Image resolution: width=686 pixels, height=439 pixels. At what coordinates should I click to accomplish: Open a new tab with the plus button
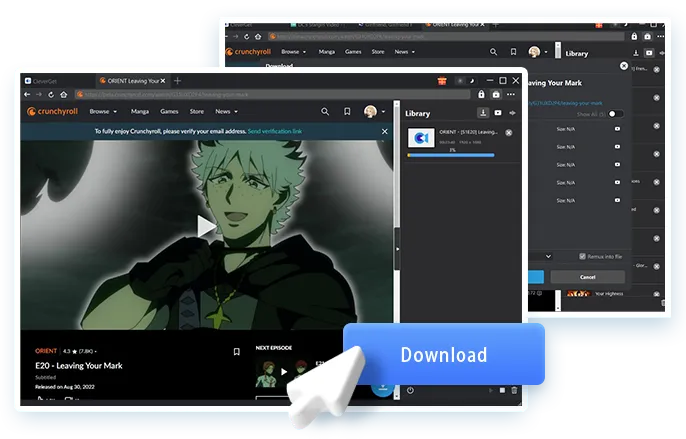tap(177, 81)
